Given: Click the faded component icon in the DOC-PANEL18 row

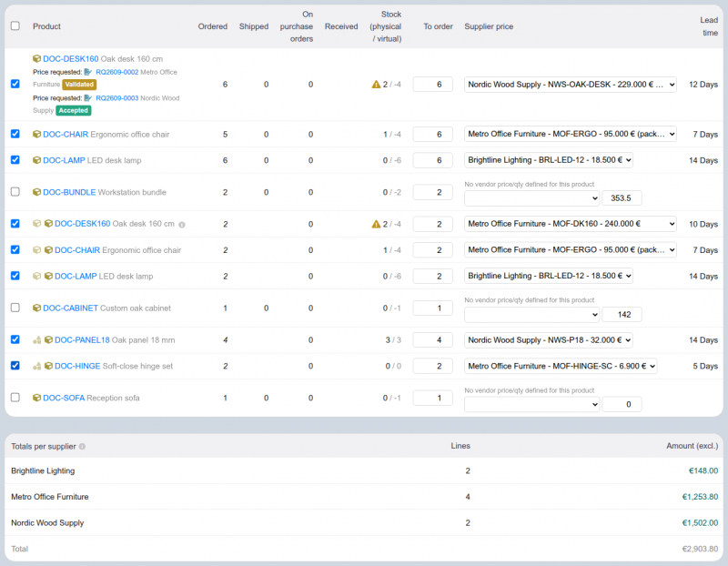Looking at the screenshot, I should 36,340.
